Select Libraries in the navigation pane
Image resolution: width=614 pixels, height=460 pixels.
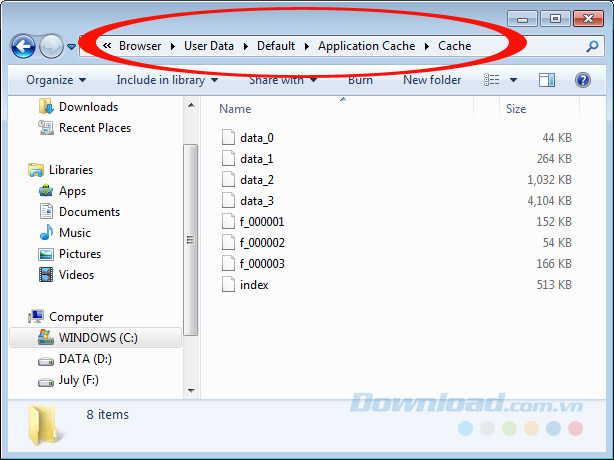(71, 170)
